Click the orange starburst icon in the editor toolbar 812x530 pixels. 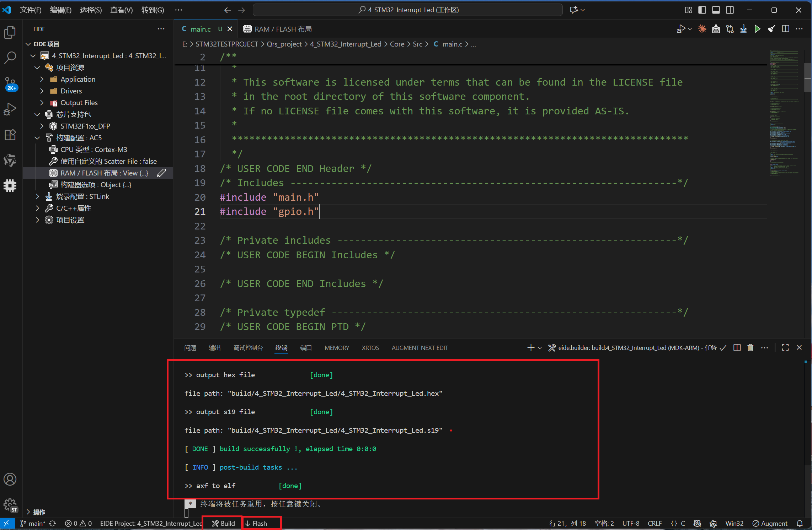pos(702,29)
